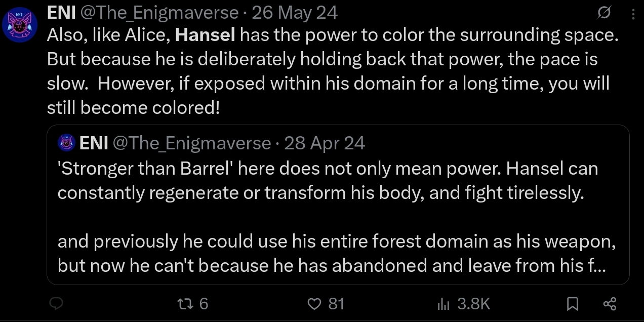Viewport: 644px width, 322px height.
Task: Bookmark this tweet
Action: (x=572, y=304)
